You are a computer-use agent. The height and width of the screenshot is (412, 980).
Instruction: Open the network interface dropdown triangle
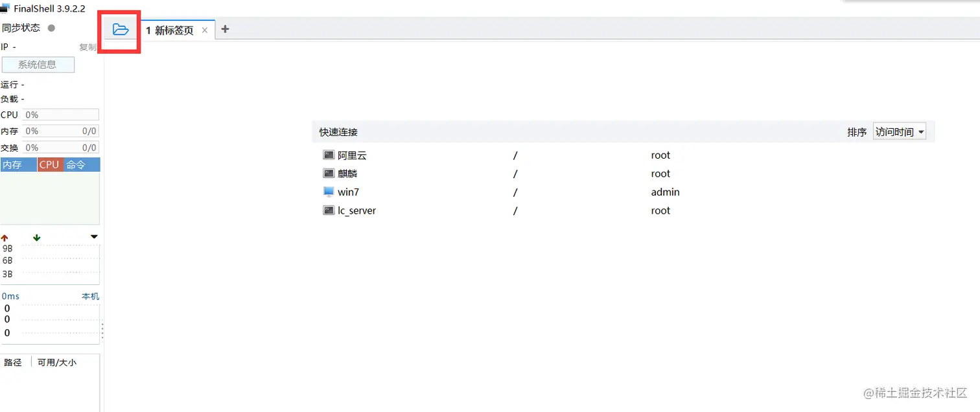click(x=94, y=237)
